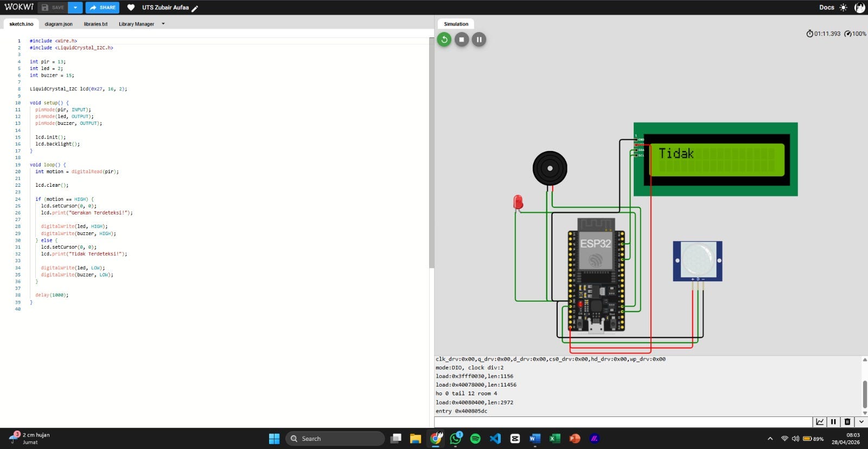Open File Explorer from the taskbar
868x449 pixels.
pyautogui.click(x=416, y=439)
